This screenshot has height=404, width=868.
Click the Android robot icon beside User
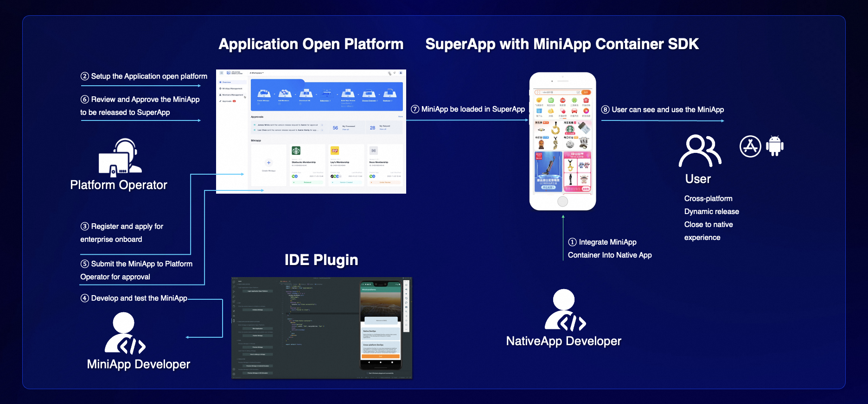pos(775,146)
